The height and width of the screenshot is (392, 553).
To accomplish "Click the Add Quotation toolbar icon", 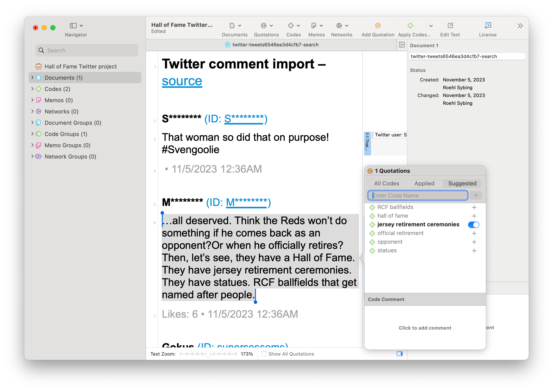I will [x=377, y=25].
